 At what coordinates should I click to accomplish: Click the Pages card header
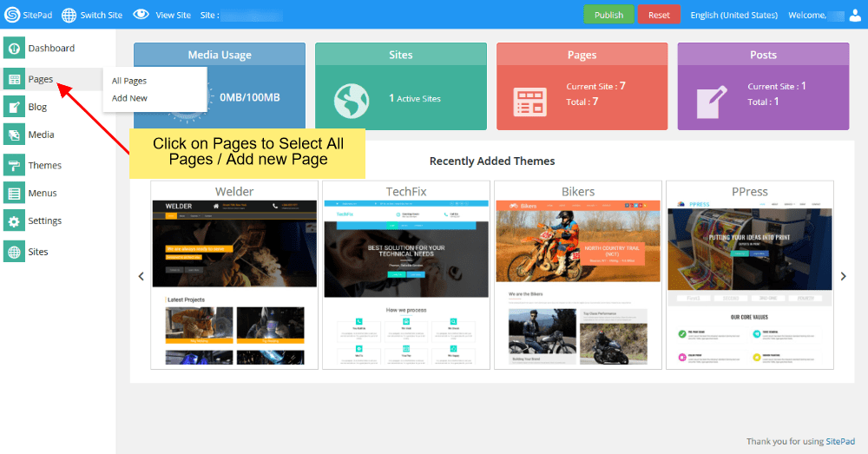pos(582,55)
